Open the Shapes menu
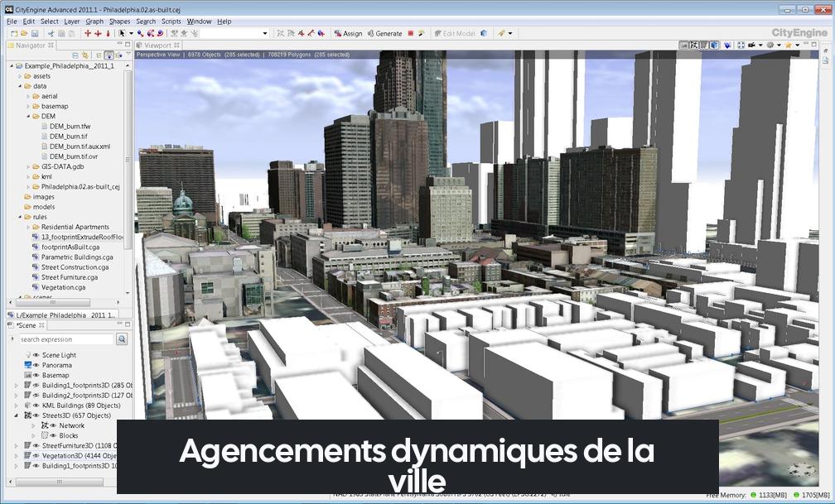Viewport: 835px width, 504px height. click(x=120, y=22)
